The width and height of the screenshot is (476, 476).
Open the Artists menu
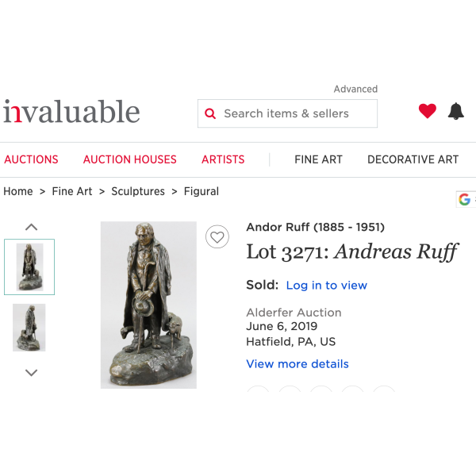pos(223,159)
